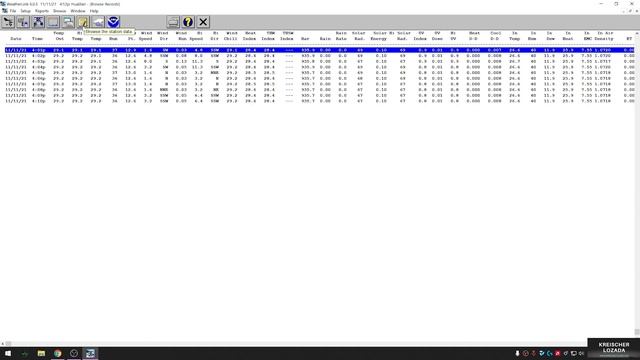Click the horizontal scrollbar left arrow
This screenshot has width=640, height=360.
(2, 344)
